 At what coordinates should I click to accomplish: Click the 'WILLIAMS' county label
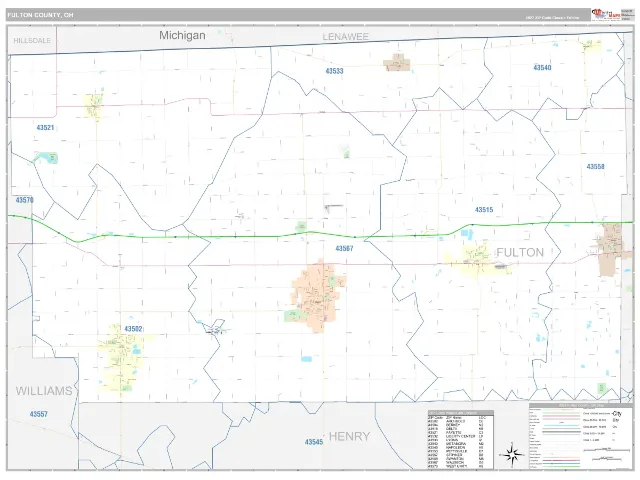(44, 391)
